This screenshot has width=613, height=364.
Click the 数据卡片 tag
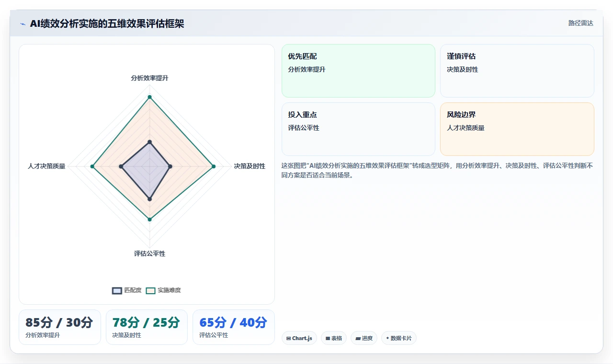(x=399, y=338)
